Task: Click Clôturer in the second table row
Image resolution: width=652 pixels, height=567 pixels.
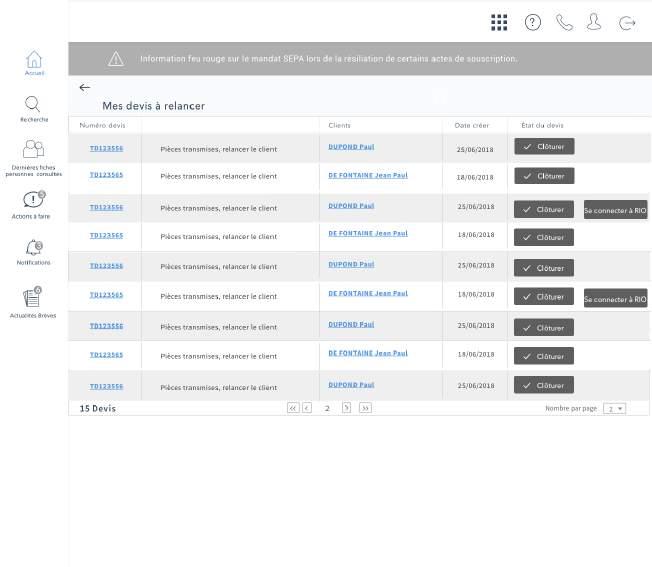Action: [544, 176]
